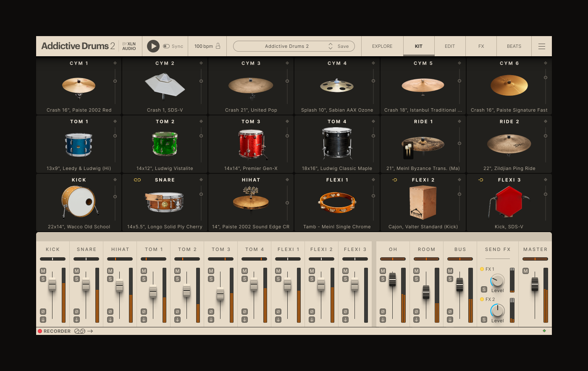This screenshot has height=371, width=588.
Task: Click the SNARE channel pan slider
Action: tap(86, 259)
